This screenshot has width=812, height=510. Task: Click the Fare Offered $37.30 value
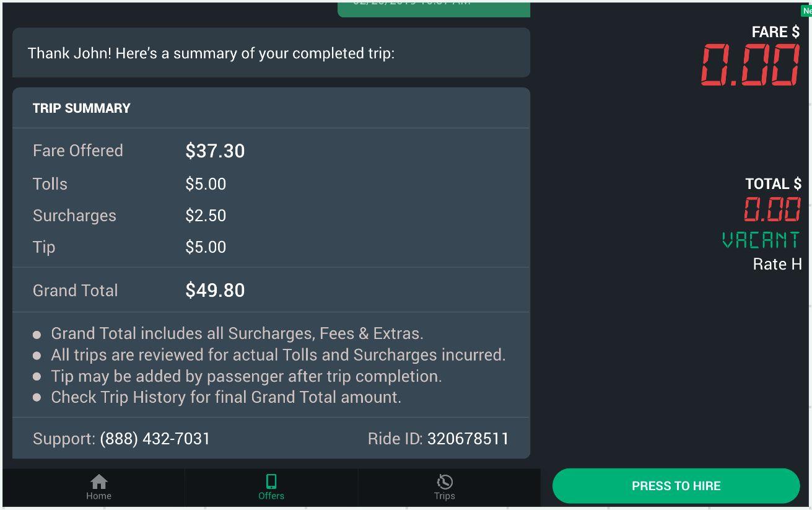click(215, 151)
